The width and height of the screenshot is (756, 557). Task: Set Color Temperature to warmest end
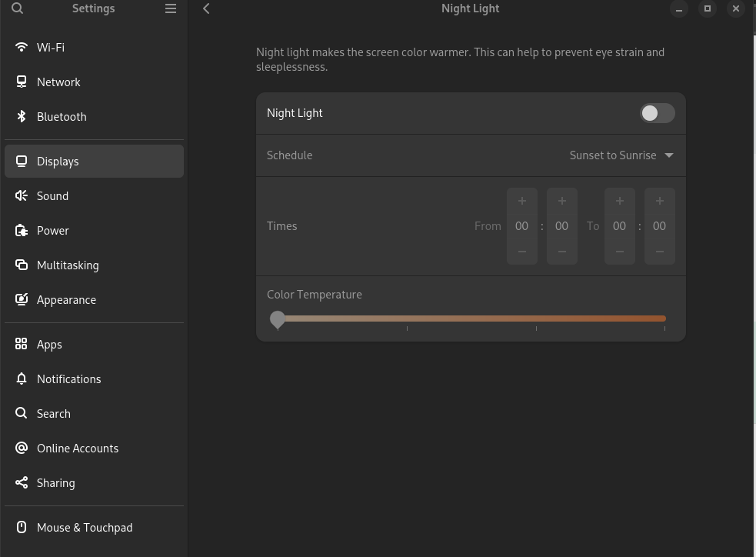tap(664, 319)
